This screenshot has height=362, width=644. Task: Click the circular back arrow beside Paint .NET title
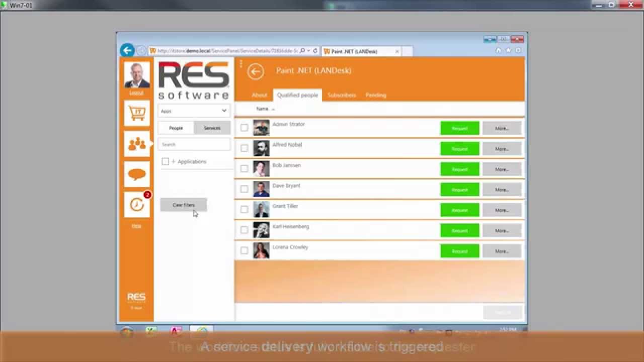click(x=256, y=71)
